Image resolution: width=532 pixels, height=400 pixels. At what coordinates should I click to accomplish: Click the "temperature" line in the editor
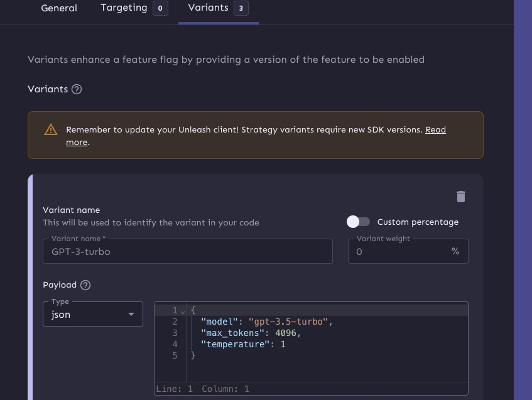point(243,344)
